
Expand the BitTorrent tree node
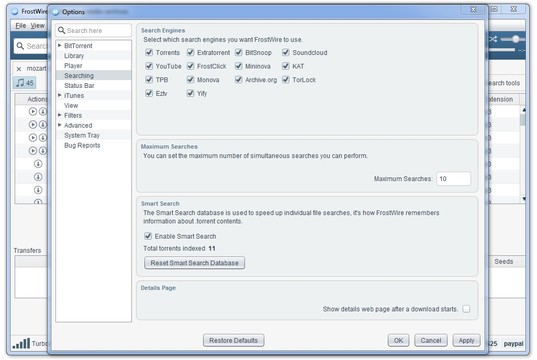pos(60,45)
